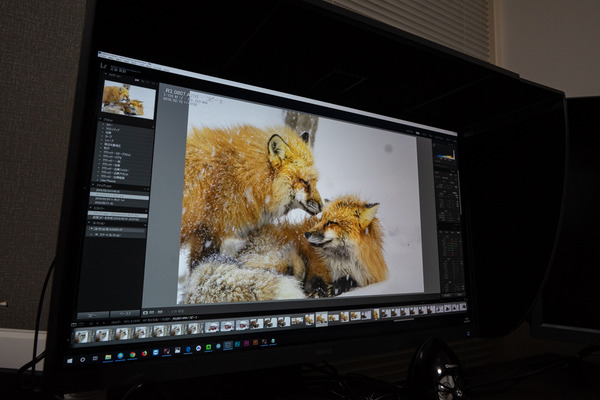The height and width of the screenshot is (400, 600).
Task: Collapse the Navigator panel header triangle
Action: (106, 74)
